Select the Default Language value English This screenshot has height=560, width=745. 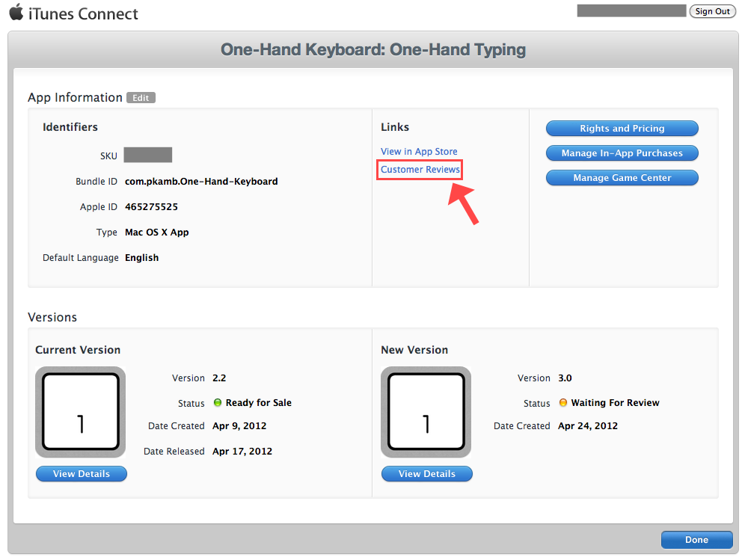(141, 257)
